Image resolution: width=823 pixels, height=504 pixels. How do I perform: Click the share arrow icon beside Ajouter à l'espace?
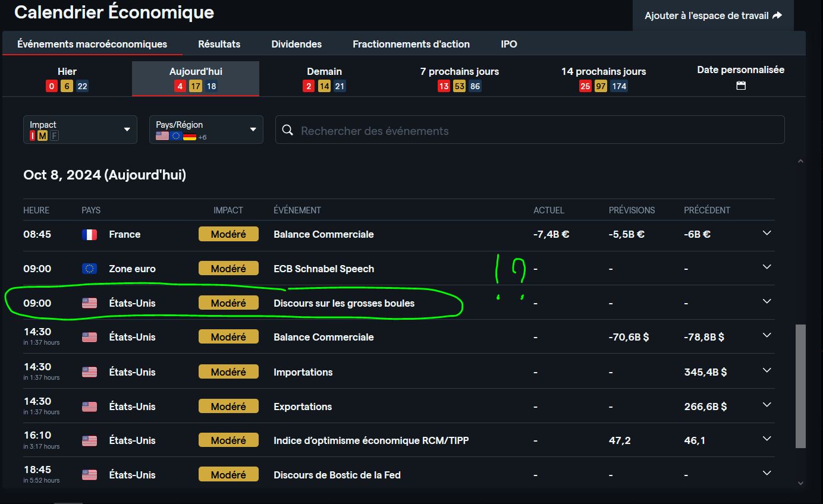pos(777,15)
